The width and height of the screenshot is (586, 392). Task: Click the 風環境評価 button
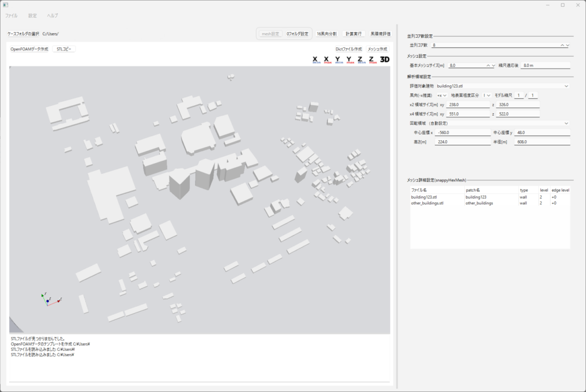(381, 34)
